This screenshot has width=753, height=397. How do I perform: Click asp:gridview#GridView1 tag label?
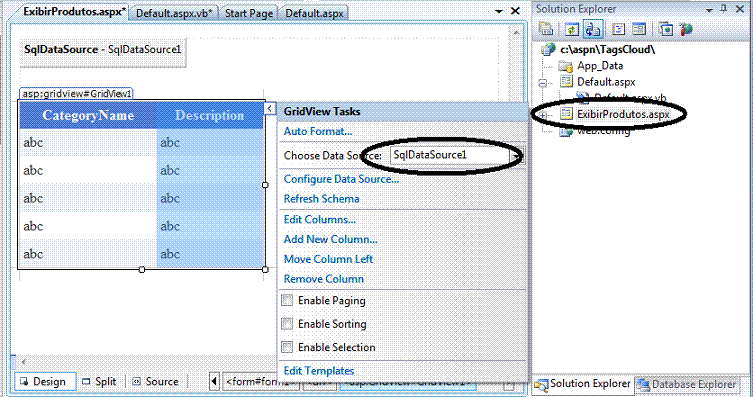click(x=76, y=94)
